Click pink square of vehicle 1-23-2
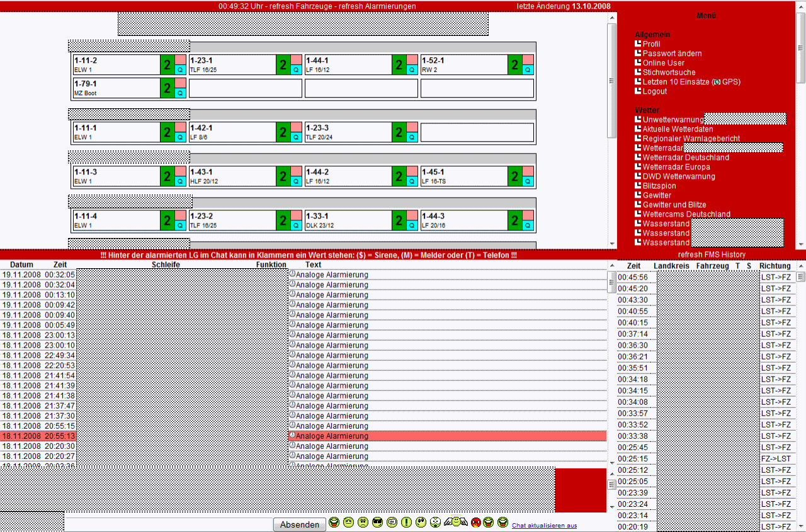806x532 pixels. [x=297, y=215]
